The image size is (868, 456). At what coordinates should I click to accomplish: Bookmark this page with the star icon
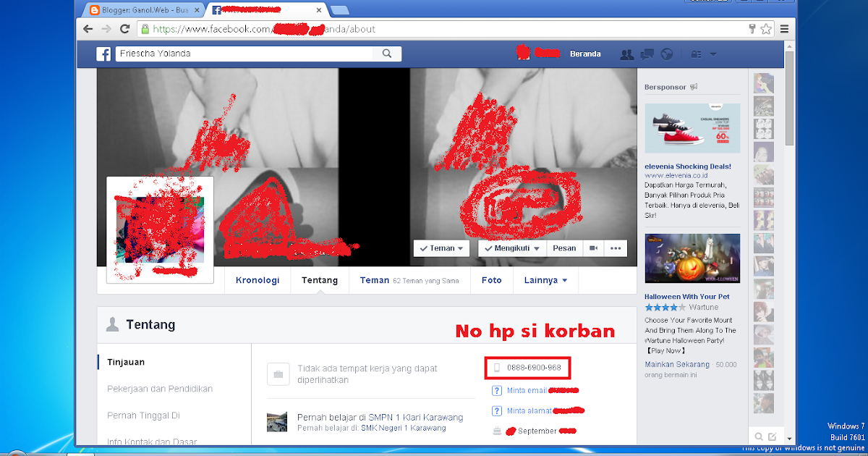766,29
